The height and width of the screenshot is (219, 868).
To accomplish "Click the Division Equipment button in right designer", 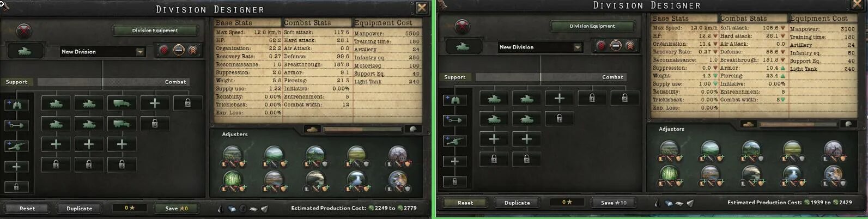I will click(592, 26).
